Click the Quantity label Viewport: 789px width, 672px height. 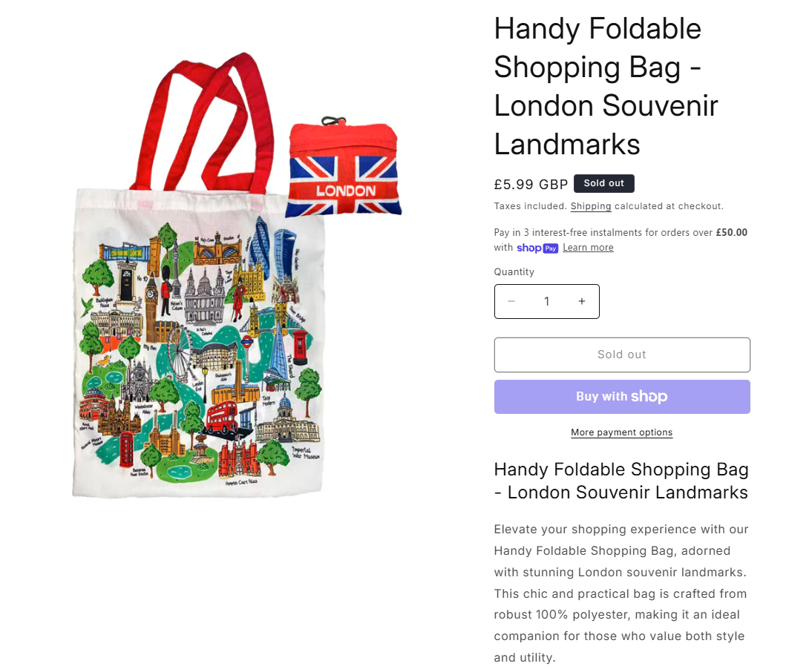(x=514, y=272)
